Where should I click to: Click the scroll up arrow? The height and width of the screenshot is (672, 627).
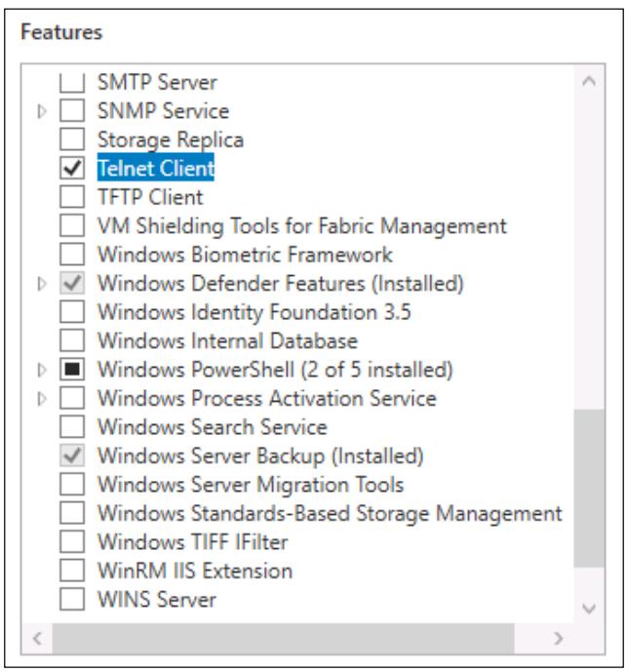[x=589, y=81]
